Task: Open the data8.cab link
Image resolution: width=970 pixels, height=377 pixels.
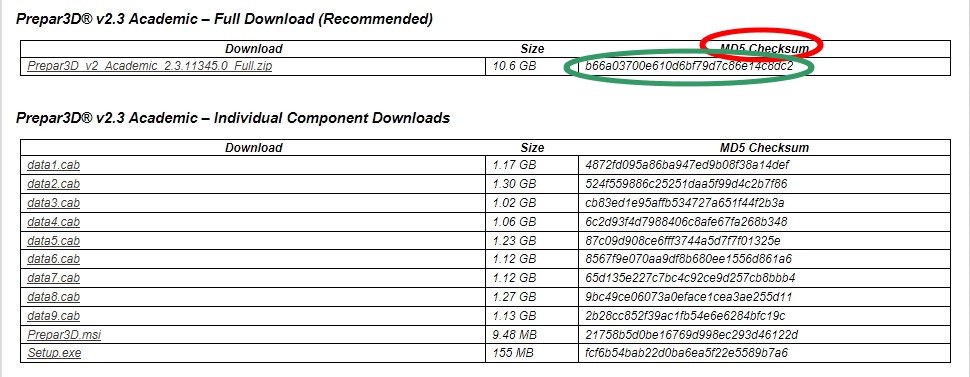Action: click(53, 297)
